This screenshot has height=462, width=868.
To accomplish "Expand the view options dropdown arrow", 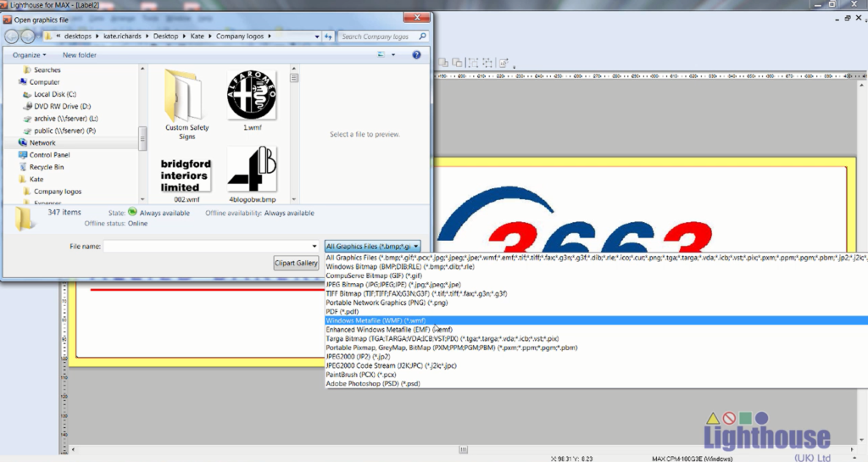I will pos(393,55).
